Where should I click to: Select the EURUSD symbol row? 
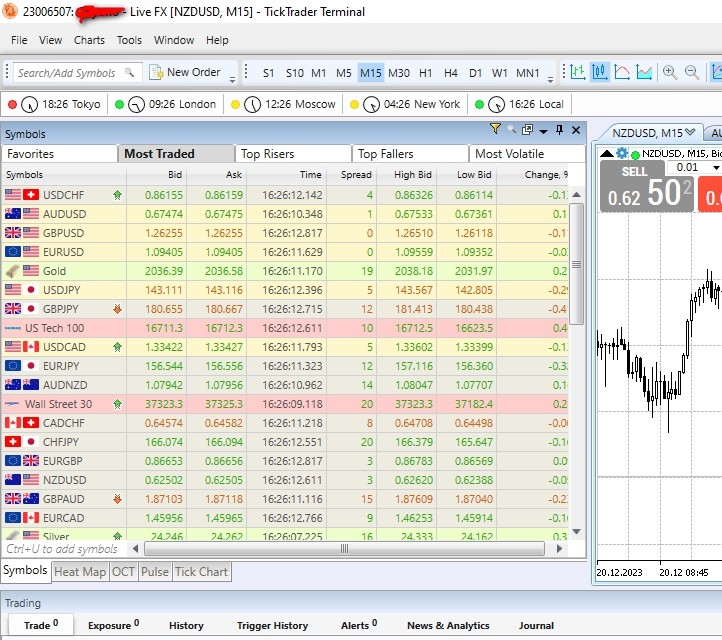[x=285, y=252]
